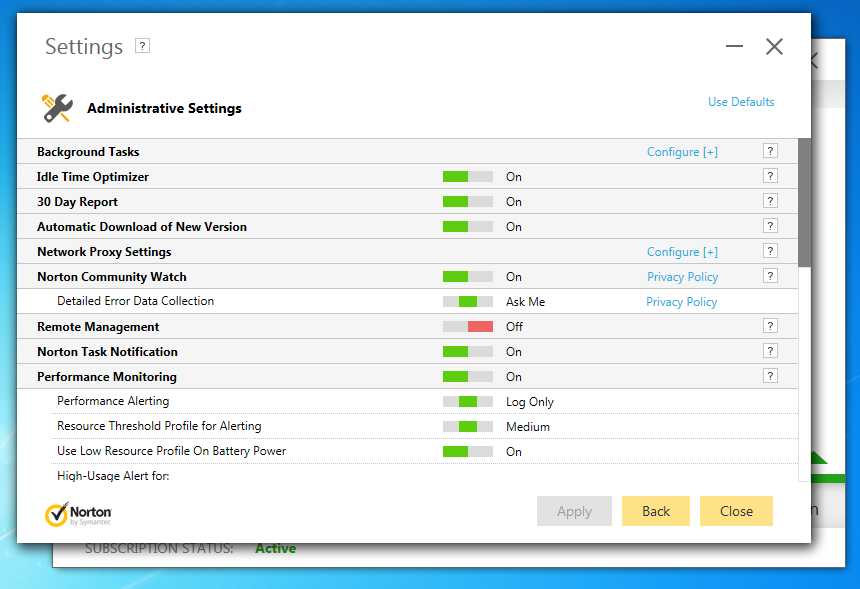Screen dimensions: 860x589
Task: Toggle Idle Time Optimizer switch
Action: point(468,177)
